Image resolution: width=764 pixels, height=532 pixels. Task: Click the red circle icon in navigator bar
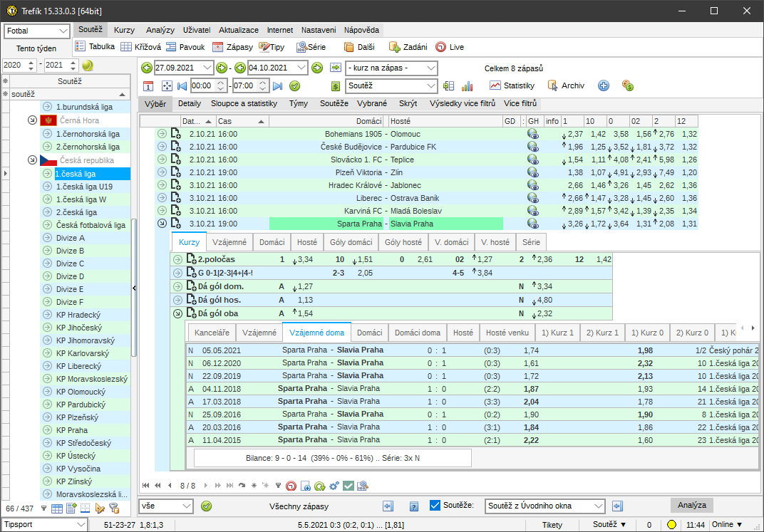pyautogui.click(x=291, y=486)
